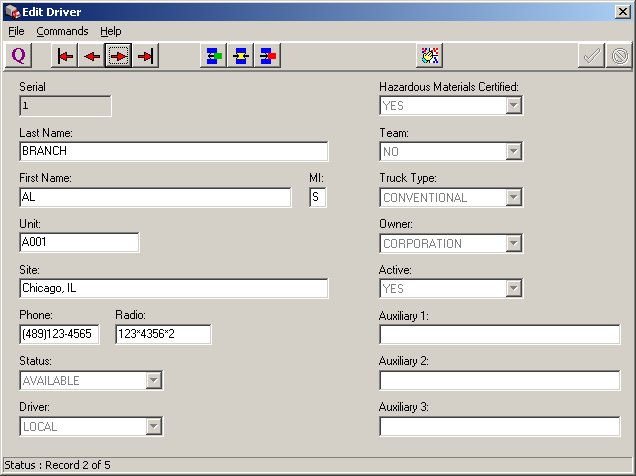Click the toolbar icon with red square

click(x=268, y=56)
